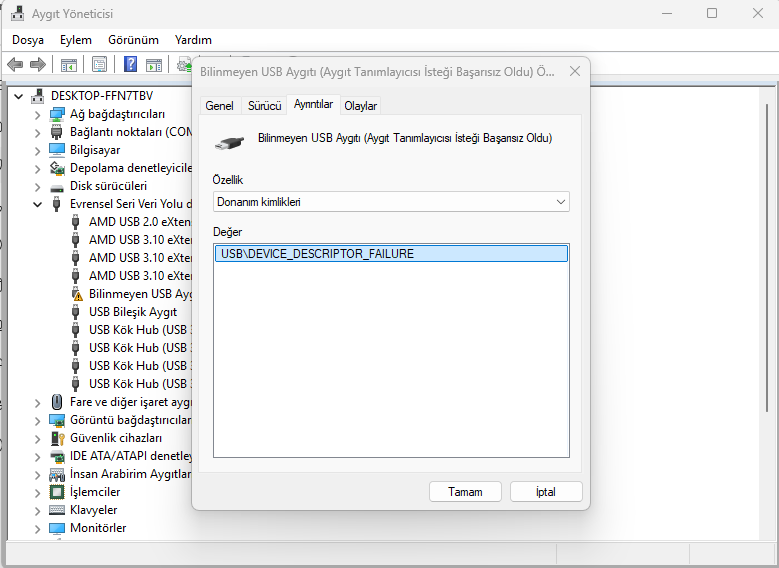This screenshot has height=568, width=779.
Task: Click the Forward arrow toolbar icon
Action: tap(38, 64)
